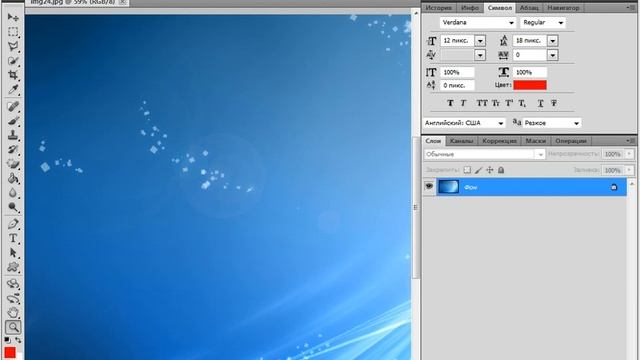
Task: Open the kerning dropdown arrow
Action: point(480,55)
